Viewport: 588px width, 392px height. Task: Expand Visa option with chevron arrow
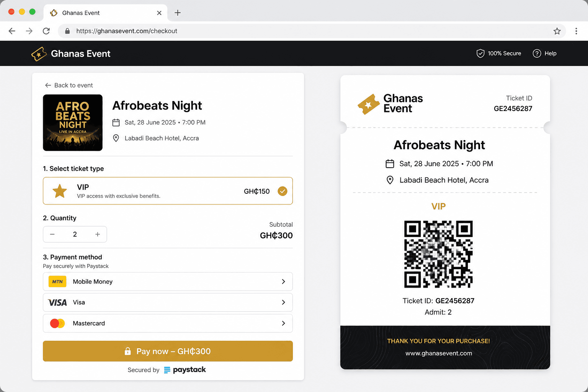[283, 302]
